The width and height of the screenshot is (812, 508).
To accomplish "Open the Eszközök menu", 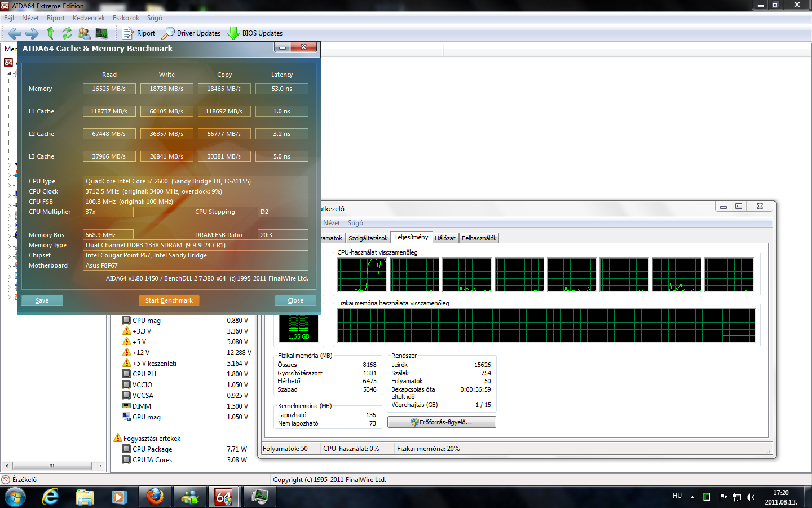I will [x=126, y=18].
